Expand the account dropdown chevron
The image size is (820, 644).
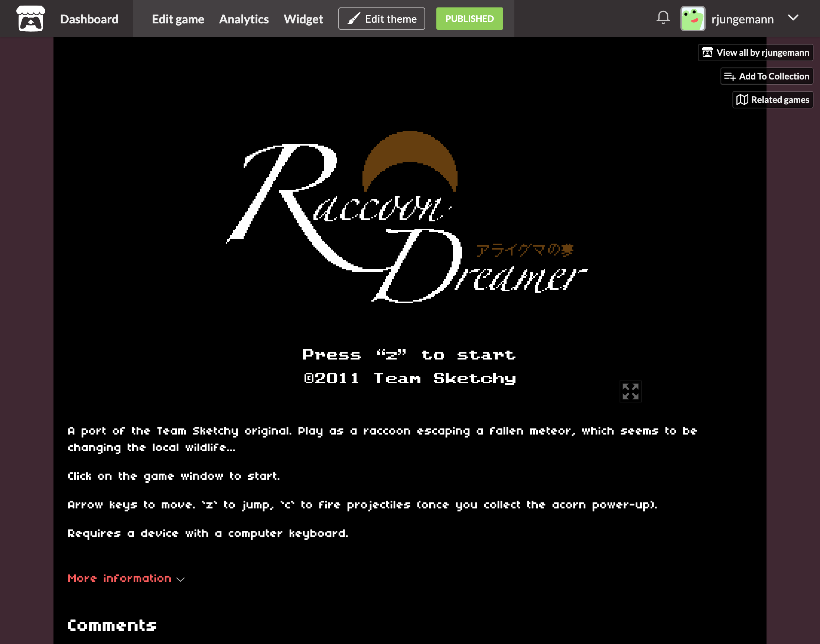click(793, 18)
